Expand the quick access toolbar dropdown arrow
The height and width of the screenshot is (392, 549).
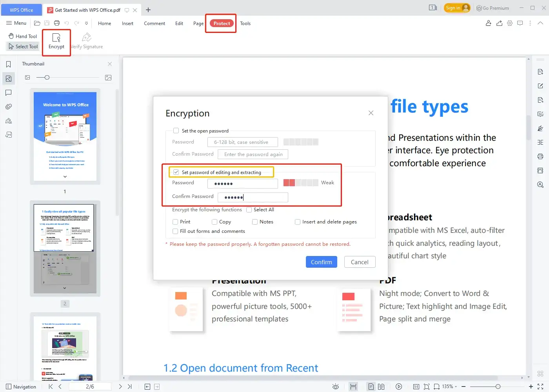point(87,23)
